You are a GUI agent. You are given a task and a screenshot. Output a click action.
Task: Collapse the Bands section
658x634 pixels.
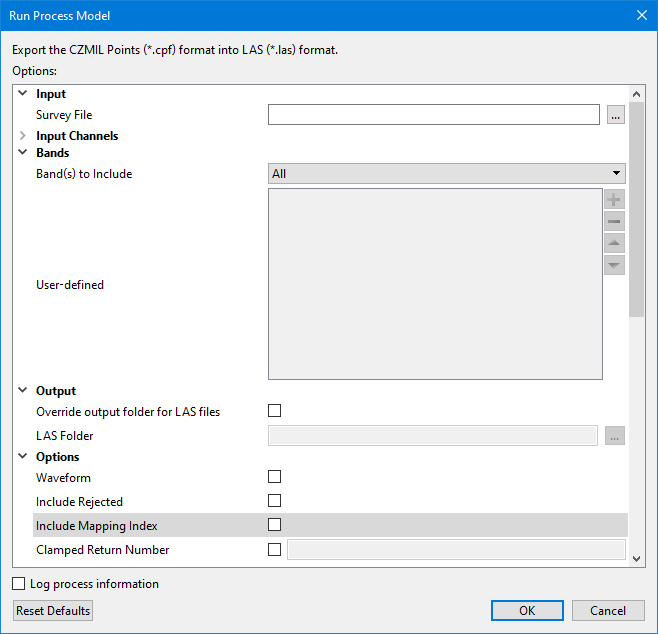(x=22, y=153)
